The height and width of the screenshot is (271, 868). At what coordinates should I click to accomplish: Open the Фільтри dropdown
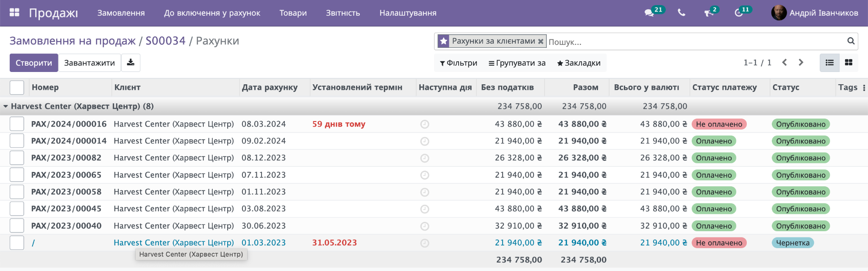[x=459, y=63]
